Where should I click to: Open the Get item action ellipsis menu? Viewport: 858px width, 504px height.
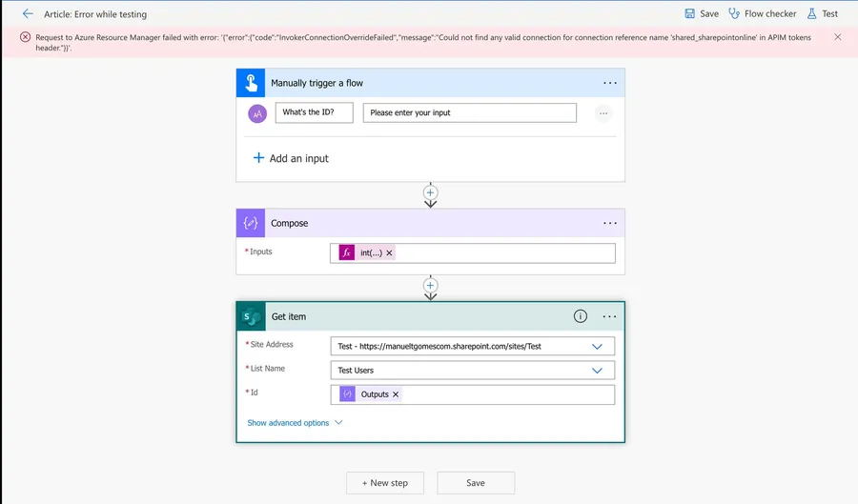(x=609, y=316)
